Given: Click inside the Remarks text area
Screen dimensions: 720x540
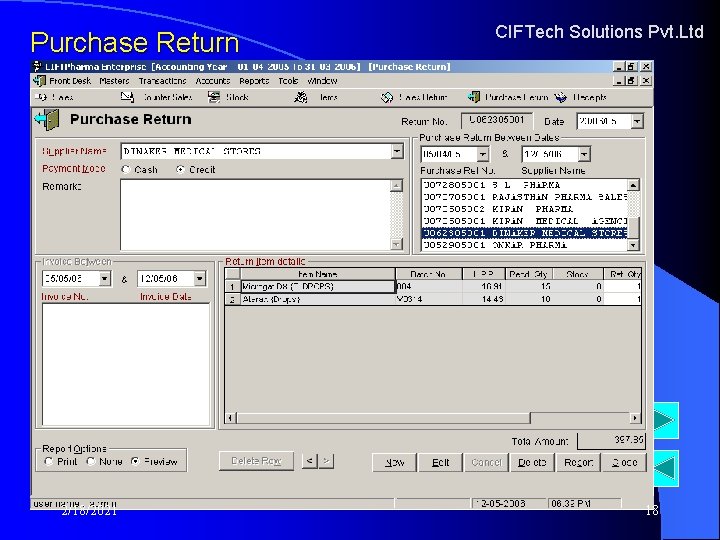Looking at the screenshot, I should [255, 215].
